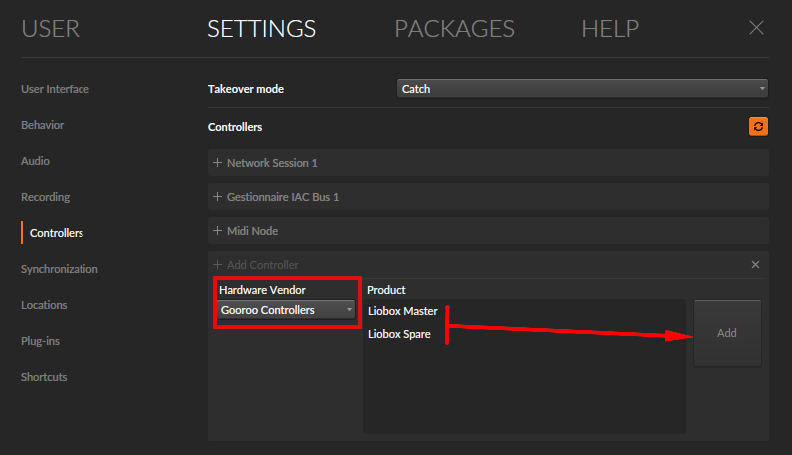This screenshot has width=792, height=455.
Task: Switch to the SETTINGS tab
Action: [262, 29]
